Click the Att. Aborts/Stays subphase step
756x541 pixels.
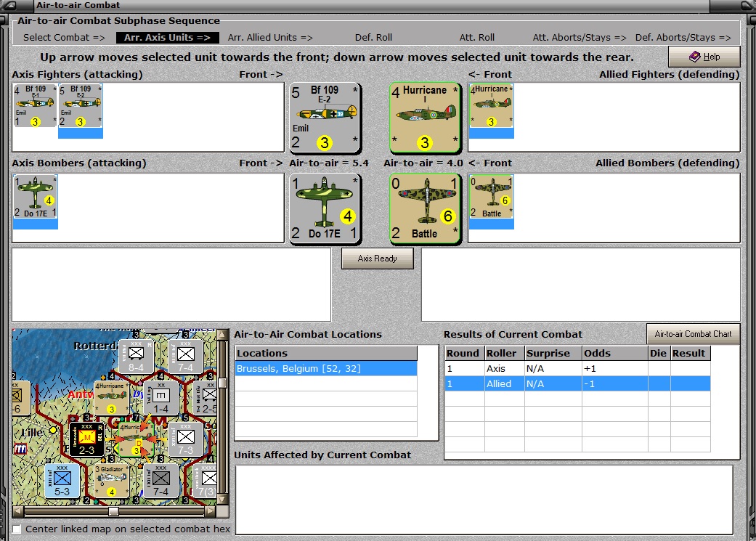(580, 37)
